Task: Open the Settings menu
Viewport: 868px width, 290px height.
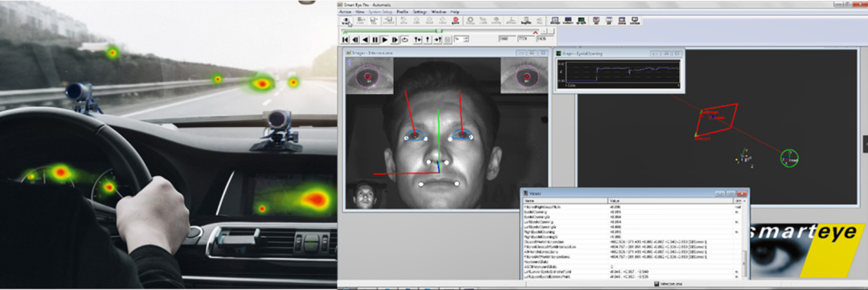Action: pos(420,11)
